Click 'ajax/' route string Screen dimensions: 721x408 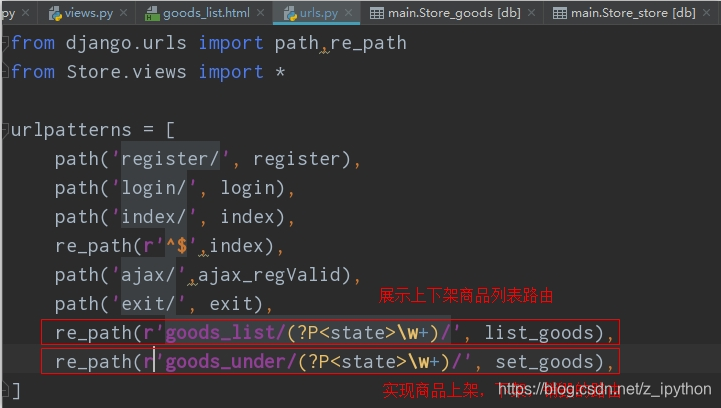tap(149, 275)
